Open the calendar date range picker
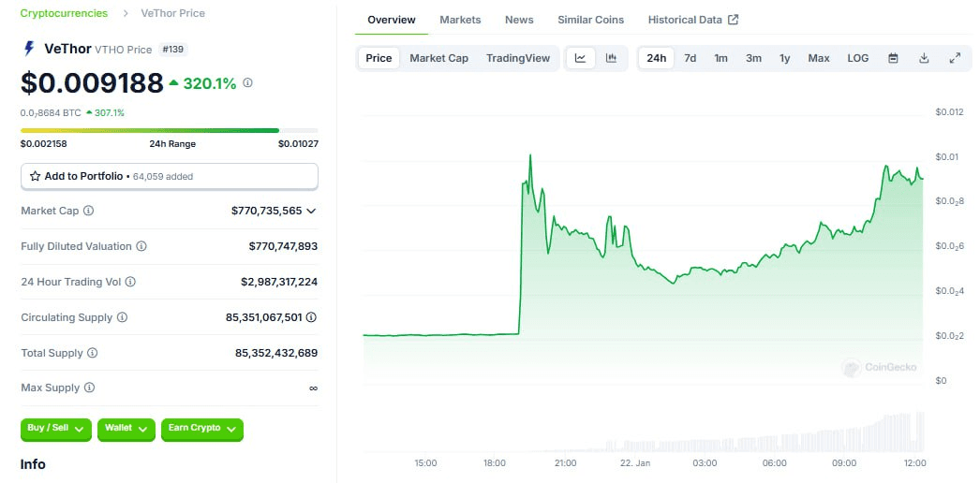This screenshot has width=980, height=483. (x=893, y=58)
